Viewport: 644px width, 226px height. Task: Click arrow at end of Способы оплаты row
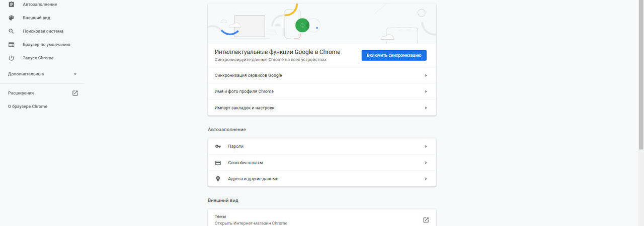[426, 163]
